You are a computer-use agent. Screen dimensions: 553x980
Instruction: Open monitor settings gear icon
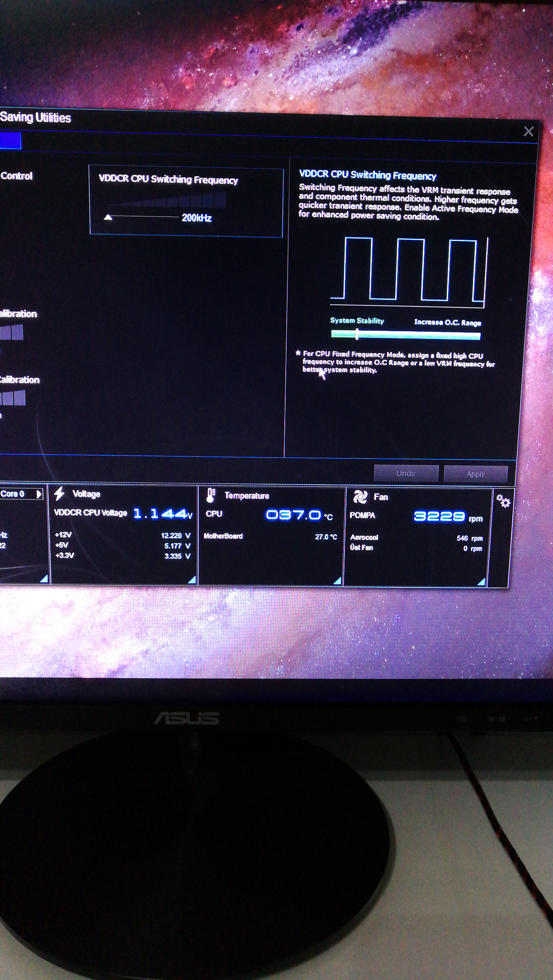point(503,501)
